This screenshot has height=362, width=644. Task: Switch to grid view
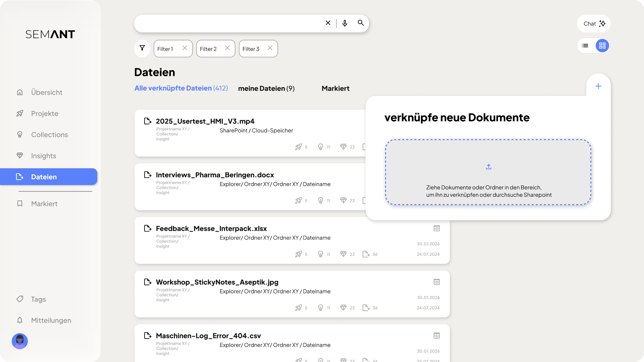point(602,46)
